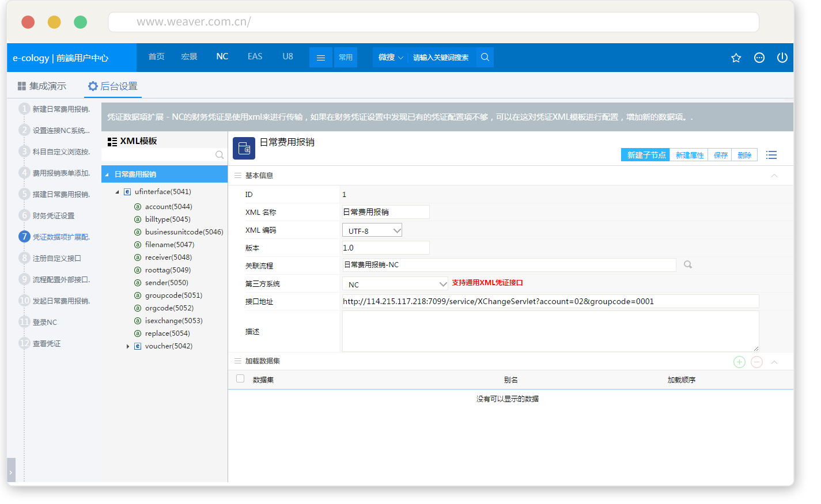Tick the 数据集 header checkbox
This screenshot has width=821, height=504.
[240, 378]
